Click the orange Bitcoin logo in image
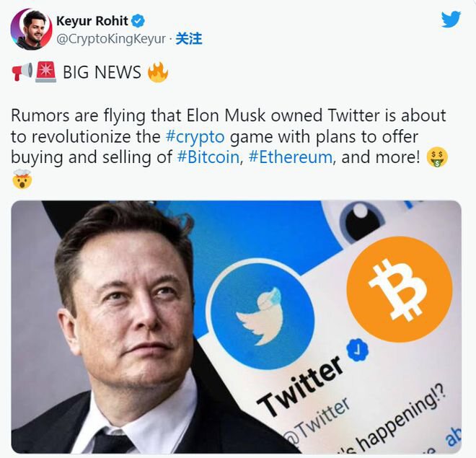The height and width of the screenshot is (458, 476). [400, 289]
